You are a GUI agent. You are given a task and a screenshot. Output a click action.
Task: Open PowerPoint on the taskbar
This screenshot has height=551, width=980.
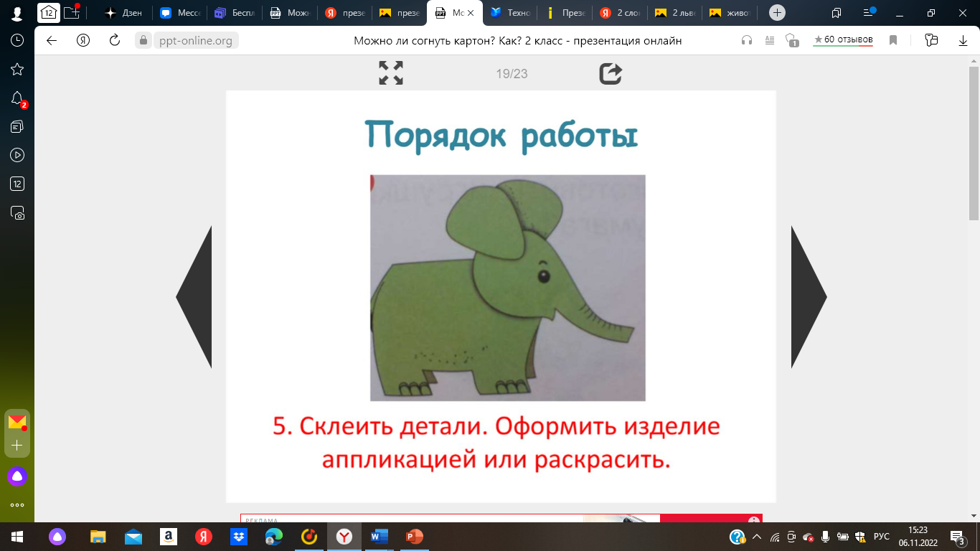pyautogui.click(x=415, y=537)
